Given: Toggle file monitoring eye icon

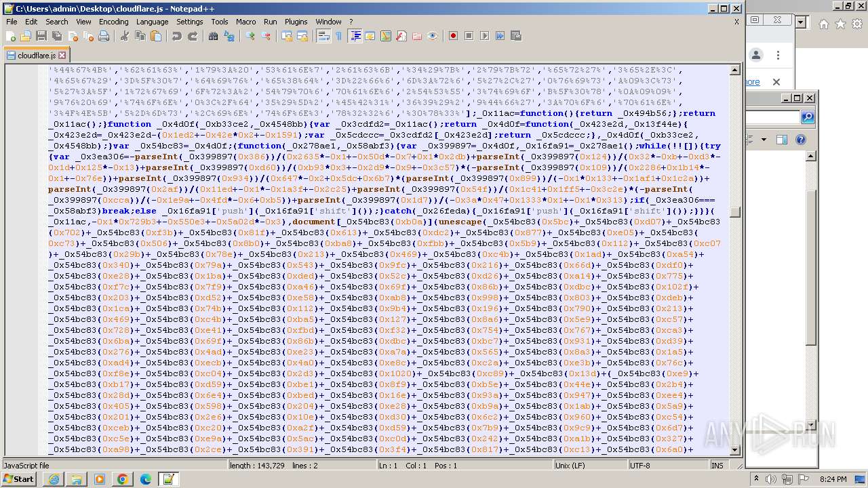Looking at the screenshot, I should pyautogui.click(x=433, y=36).
